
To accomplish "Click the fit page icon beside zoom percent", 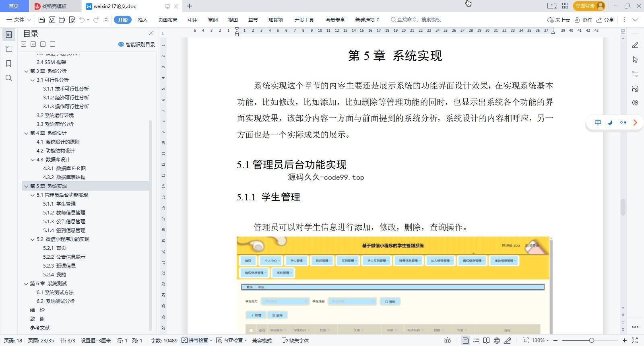I will (525, 340).
